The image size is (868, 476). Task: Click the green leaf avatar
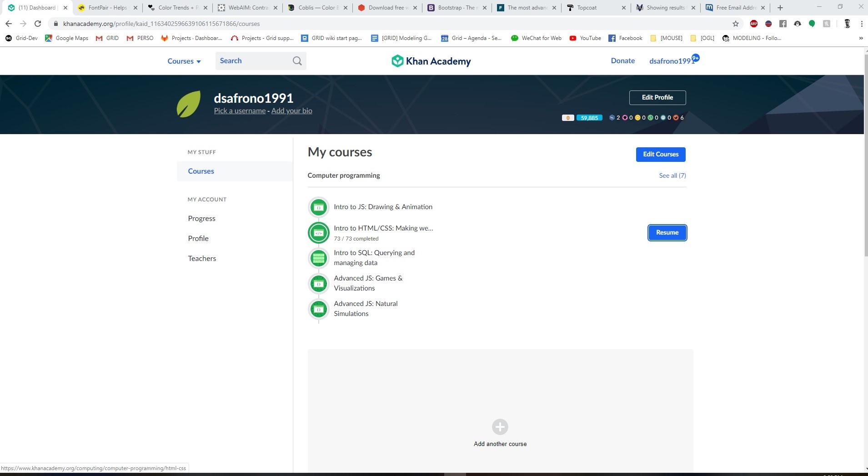[189, 104]
